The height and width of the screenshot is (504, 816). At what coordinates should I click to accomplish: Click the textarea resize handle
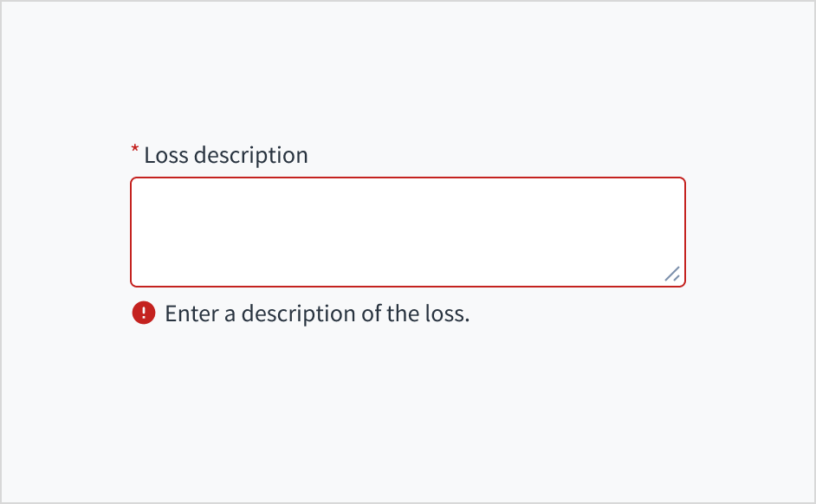pos(672,274)
